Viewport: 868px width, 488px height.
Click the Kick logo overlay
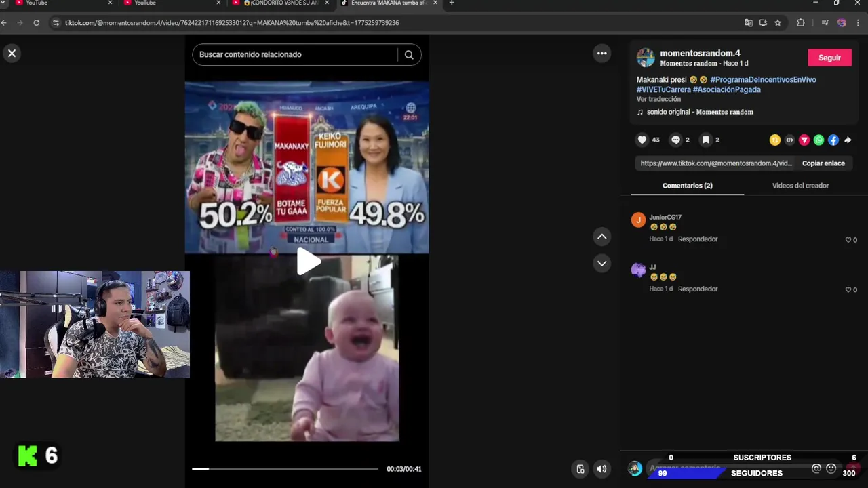click(x=28, y=456)
